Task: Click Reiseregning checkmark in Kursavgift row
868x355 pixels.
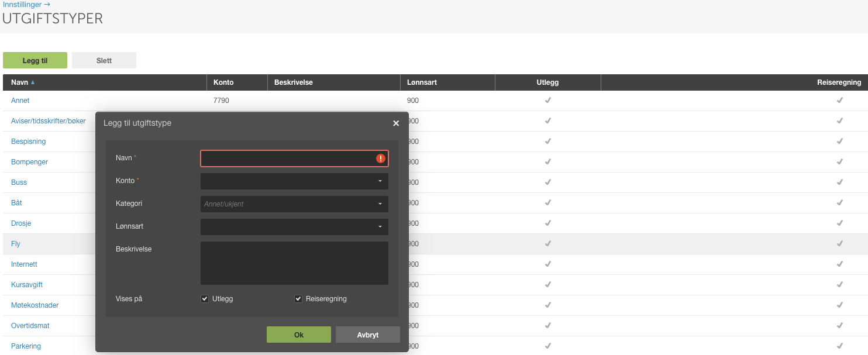Action: (x=839, y=285)
